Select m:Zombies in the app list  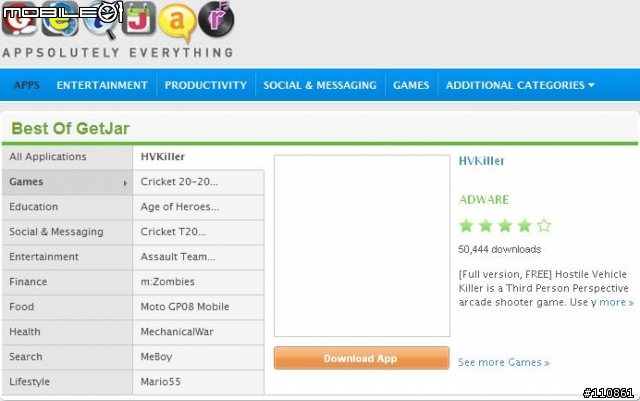[198, 282]
